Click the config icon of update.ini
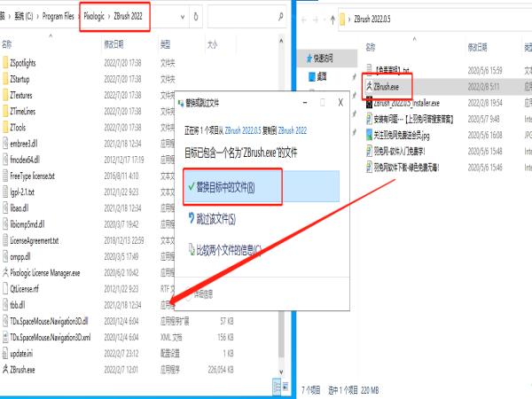Screen dimensions: 532x399 [x=5, y=353]
